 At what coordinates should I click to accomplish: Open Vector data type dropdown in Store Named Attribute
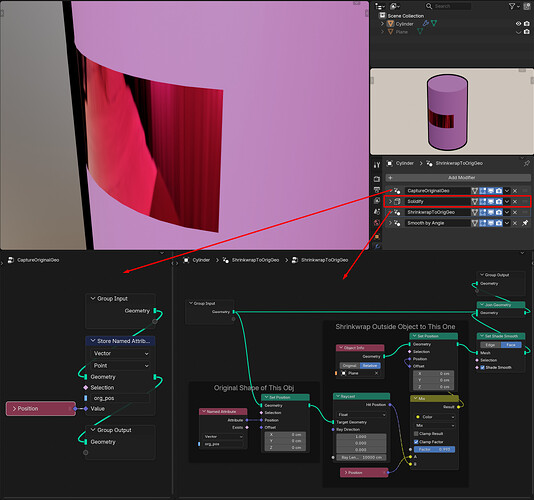pos(120,354)
